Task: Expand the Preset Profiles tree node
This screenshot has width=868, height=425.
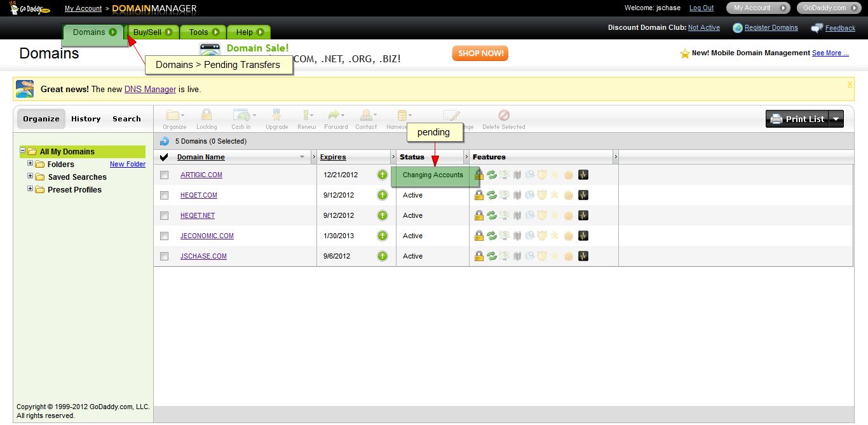Action: 30,189
